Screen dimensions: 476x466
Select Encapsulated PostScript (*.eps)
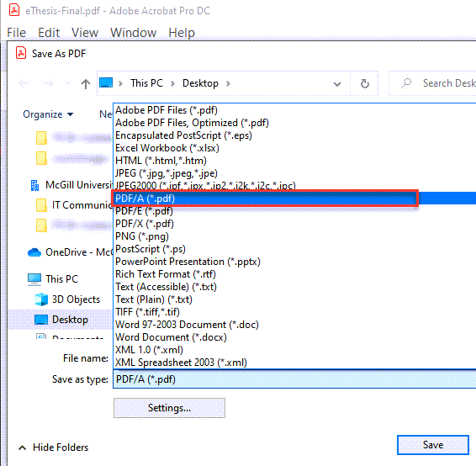point(183,135)
